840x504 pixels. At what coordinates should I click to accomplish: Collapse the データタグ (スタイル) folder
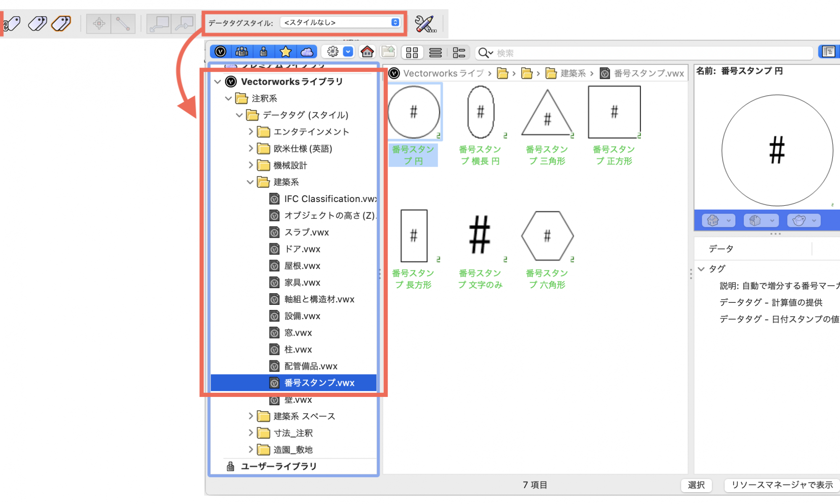pyautogui.click(x=239, y=115)
